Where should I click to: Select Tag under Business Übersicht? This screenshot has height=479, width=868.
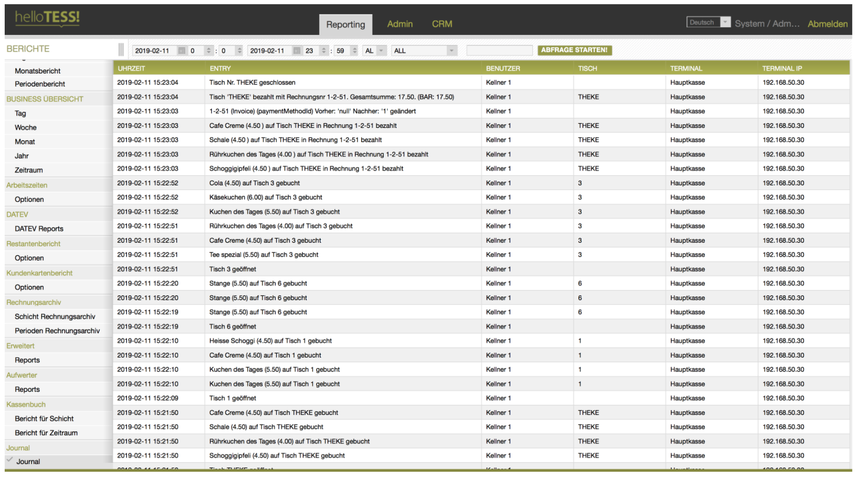[x=20, y=113]
